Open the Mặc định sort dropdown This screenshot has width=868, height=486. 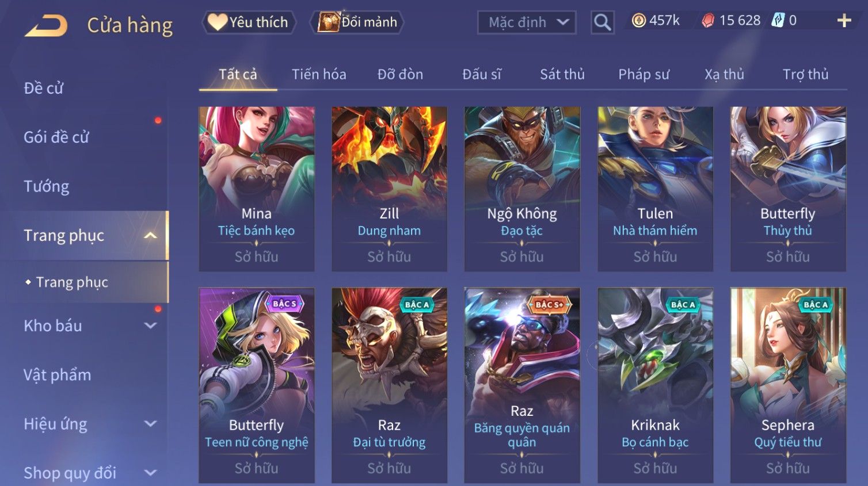[527, 22]
